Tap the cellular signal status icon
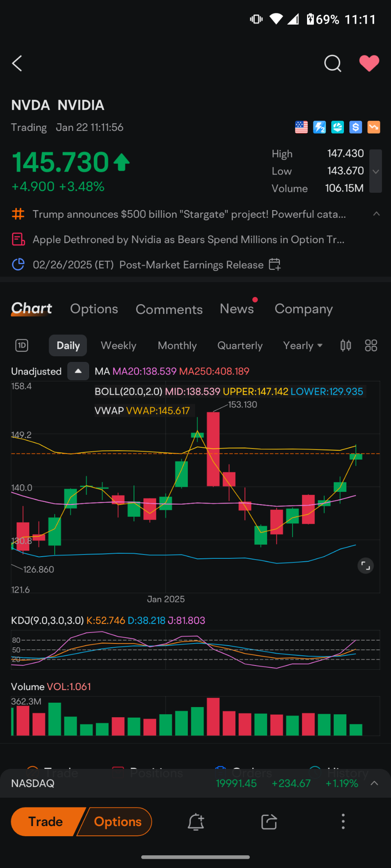The width and height of the screenshot is (391, 868). 293,19
